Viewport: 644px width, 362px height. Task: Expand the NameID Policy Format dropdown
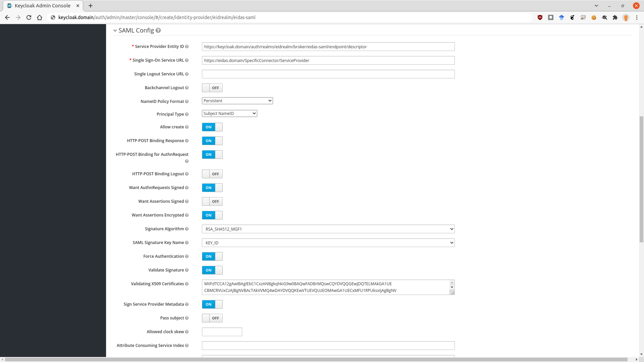[237, 101]
